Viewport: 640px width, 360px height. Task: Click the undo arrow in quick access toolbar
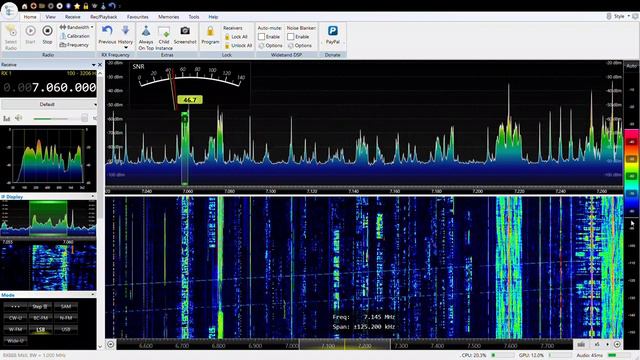click(x=112, y=6)
